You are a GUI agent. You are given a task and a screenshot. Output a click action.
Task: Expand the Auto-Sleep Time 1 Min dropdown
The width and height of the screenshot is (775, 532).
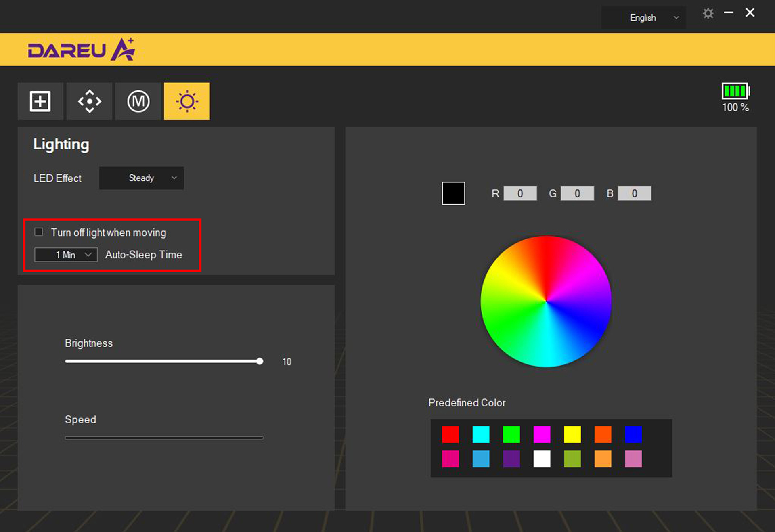pos(66,255)
